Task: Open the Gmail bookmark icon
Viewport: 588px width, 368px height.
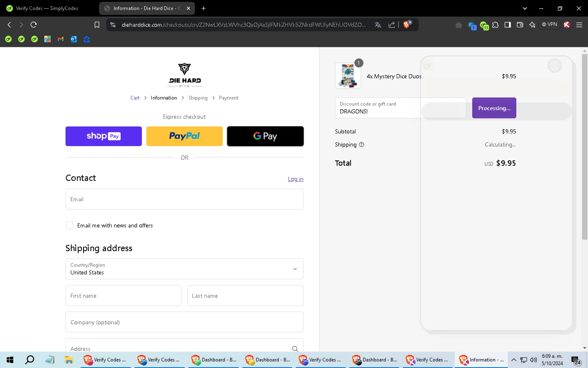Action: coord(60,39)
